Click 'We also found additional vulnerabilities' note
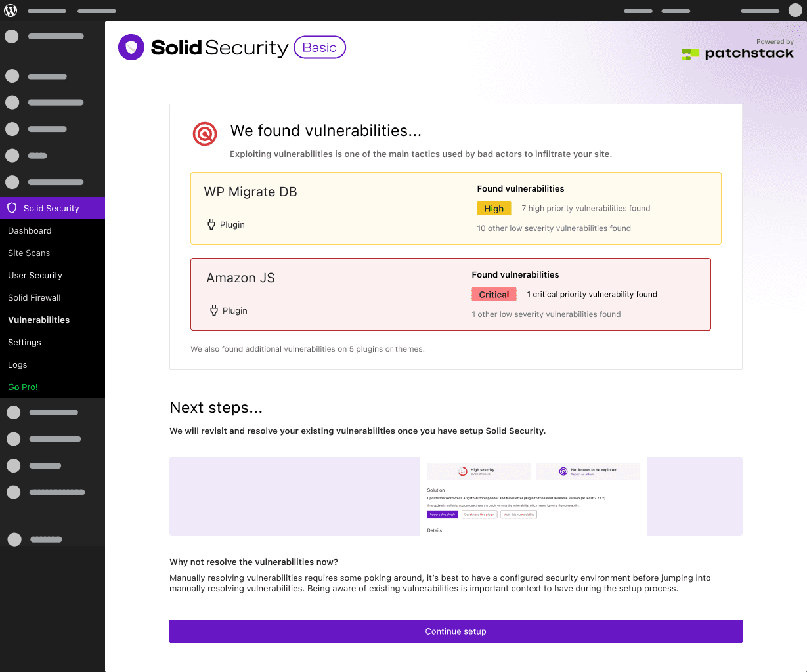This screenshot has height=672, width=807. click(307, 349)
